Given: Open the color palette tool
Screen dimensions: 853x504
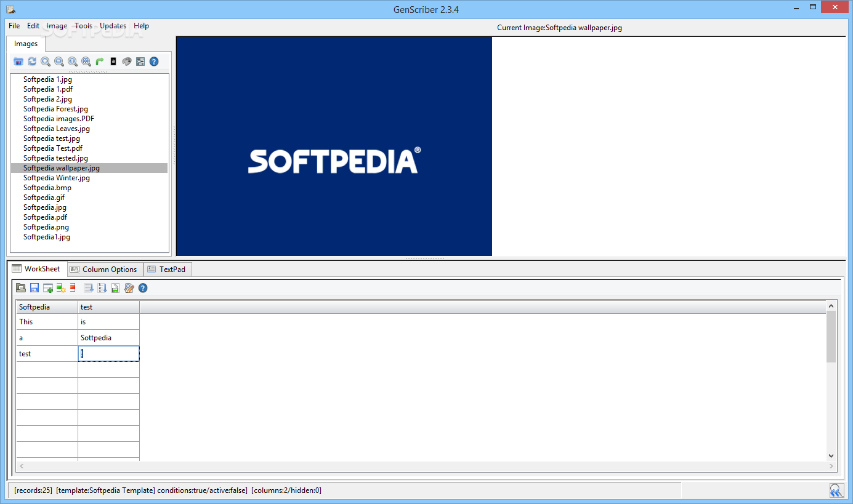Looking at the screenshot, I should click(127, 62).
